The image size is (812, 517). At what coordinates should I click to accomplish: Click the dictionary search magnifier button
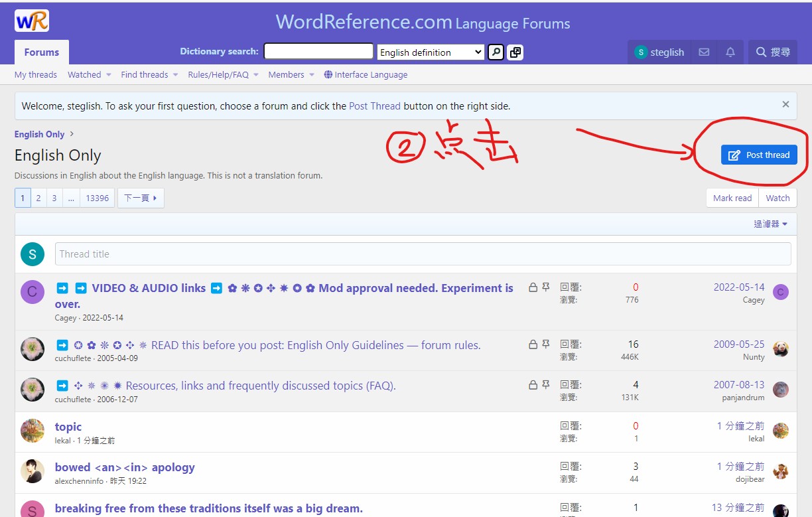496,52
